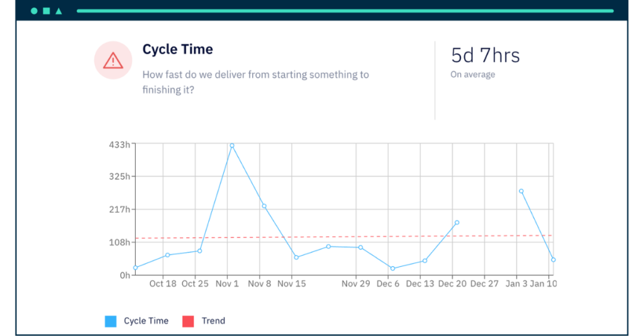Viewport: 644px width, 336px height.
Task: Click the red warning triangle icon
Action: tap(113, 61)
